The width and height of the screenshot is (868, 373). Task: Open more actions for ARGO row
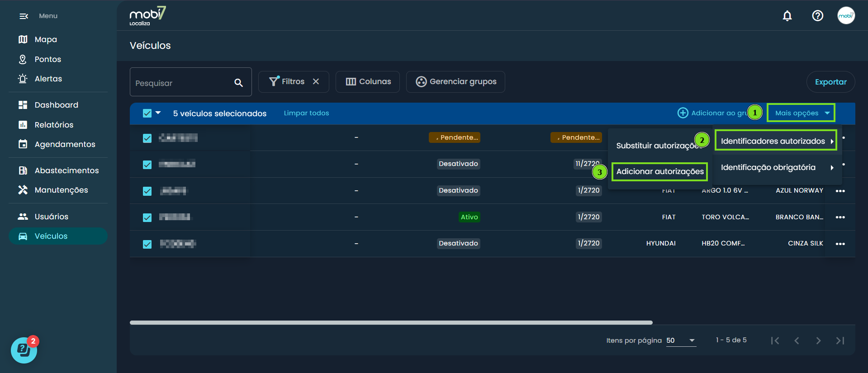840,191
